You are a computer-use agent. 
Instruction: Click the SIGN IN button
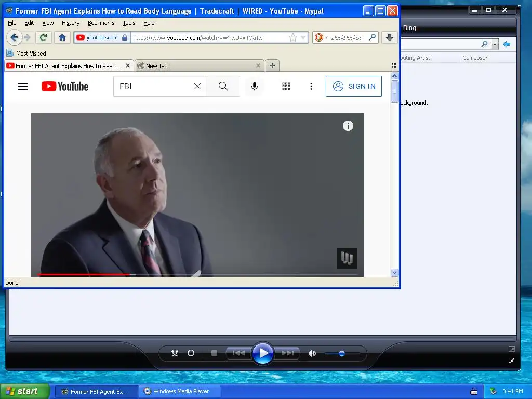click(353, 86)
